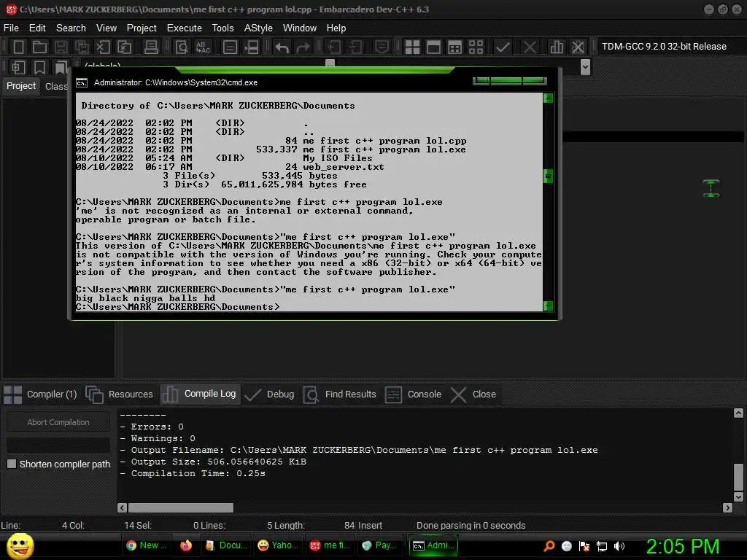Open the Execute menu
Screen dimensions: 747x560
tap(185, 28)
